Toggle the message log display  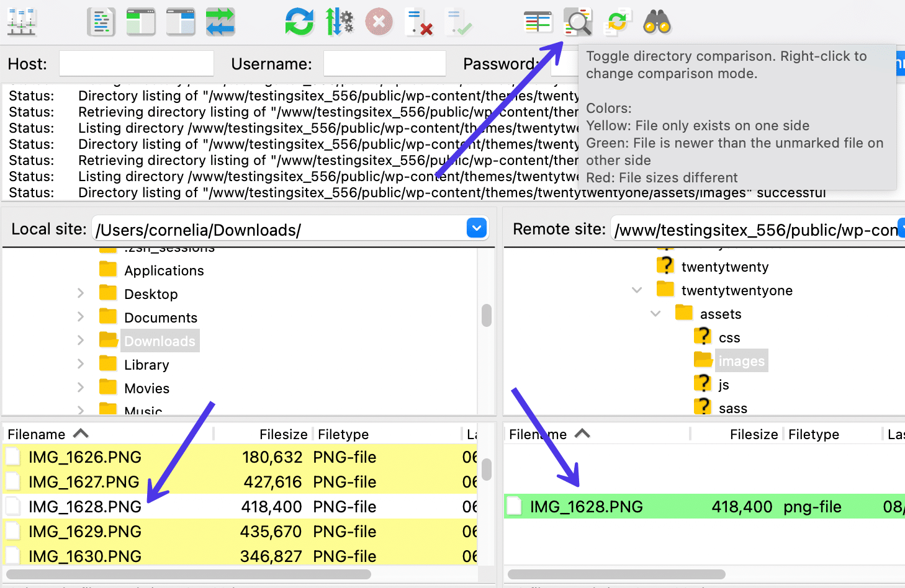pyautogui.click(x=101, y=22)
